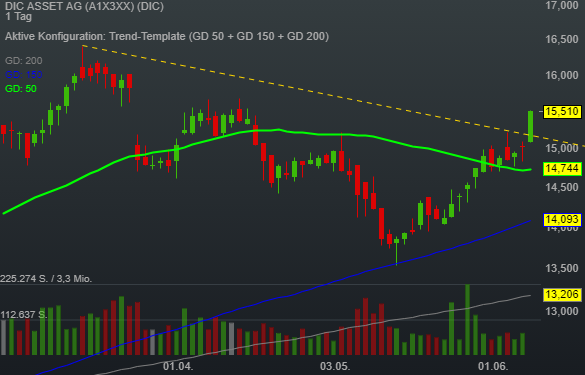Click the latest green breakout candle
Image resolution: width=585 pixels, height=375 pixels.
[530, 126]
